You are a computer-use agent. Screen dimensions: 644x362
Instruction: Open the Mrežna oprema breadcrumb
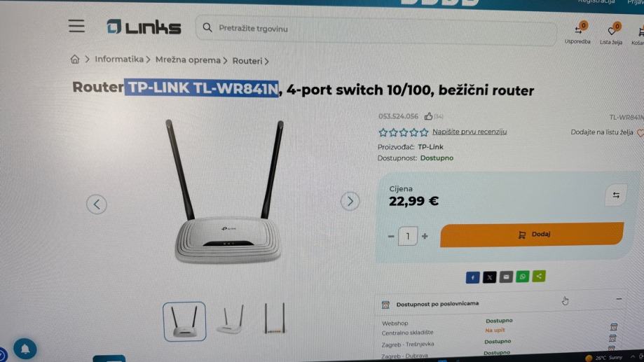coord(188,60)
